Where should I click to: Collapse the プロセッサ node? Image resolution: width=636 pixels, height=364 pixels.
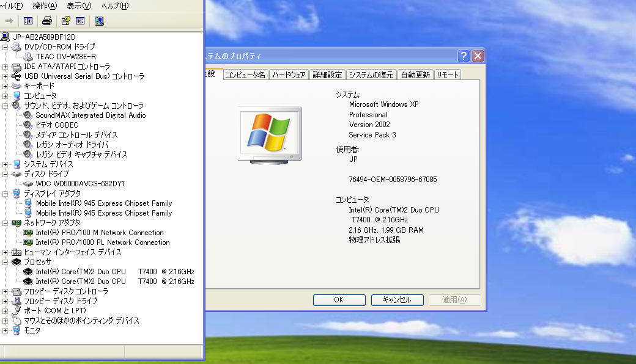[5, 262]
